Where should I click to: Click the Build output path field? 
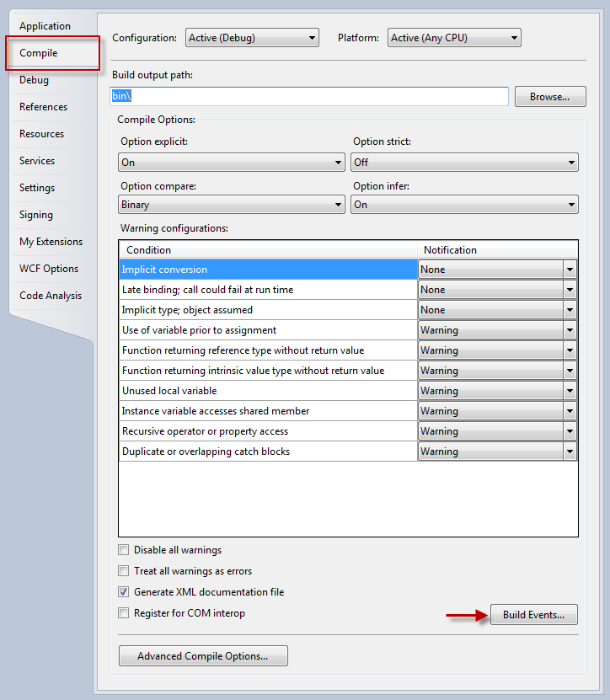click(x=309, y=97)
